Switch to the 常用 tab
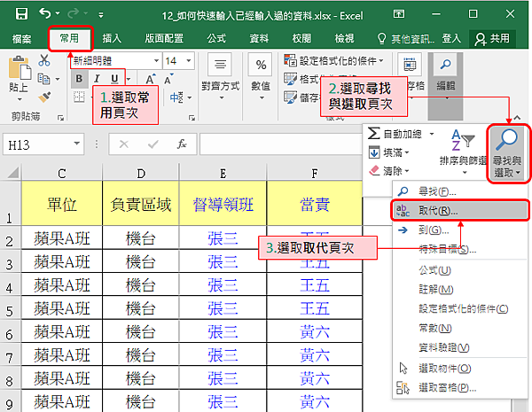Viewport: 532px width, 412px height. pyautogui.click(x=69, y=38)
